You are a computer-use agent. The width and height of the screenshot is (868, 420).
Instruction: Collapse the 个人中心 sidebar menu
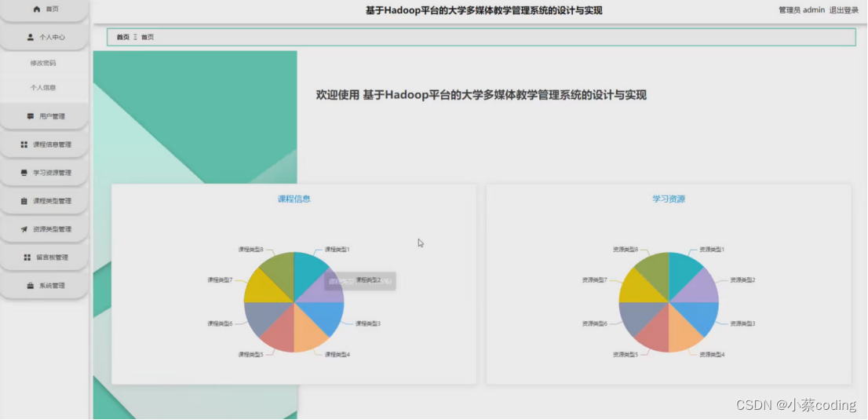(x=44, y=37)
